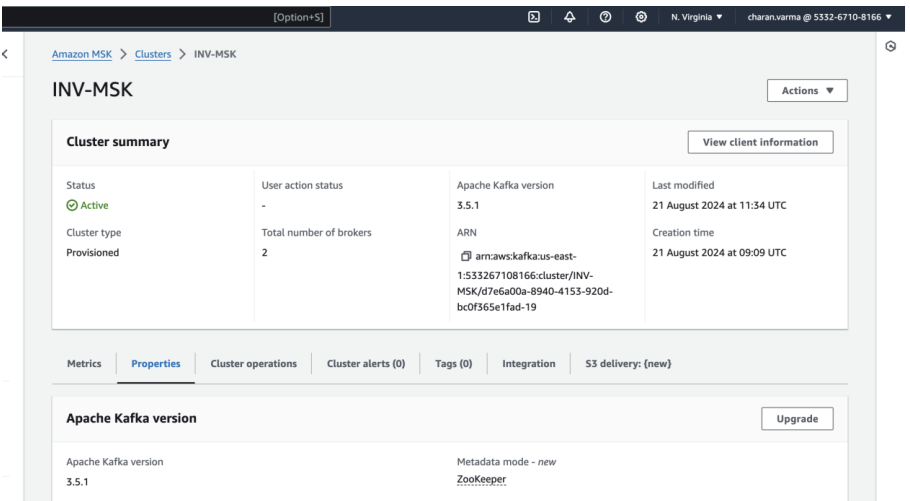
Task: Click the Total number of brokers label
Action: point(316,232)
